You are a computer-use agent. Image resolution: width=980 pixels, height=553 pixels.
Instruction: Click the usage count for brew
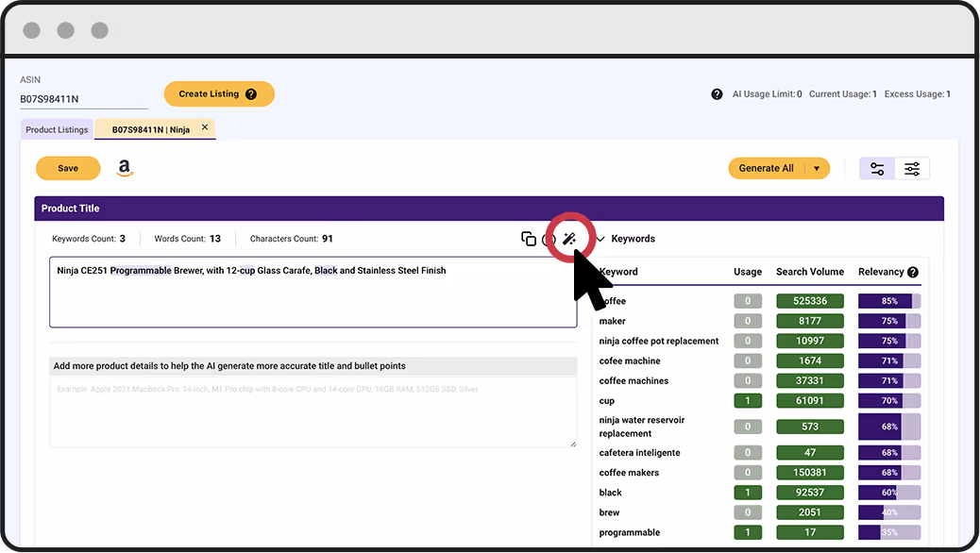pos(748,512)
